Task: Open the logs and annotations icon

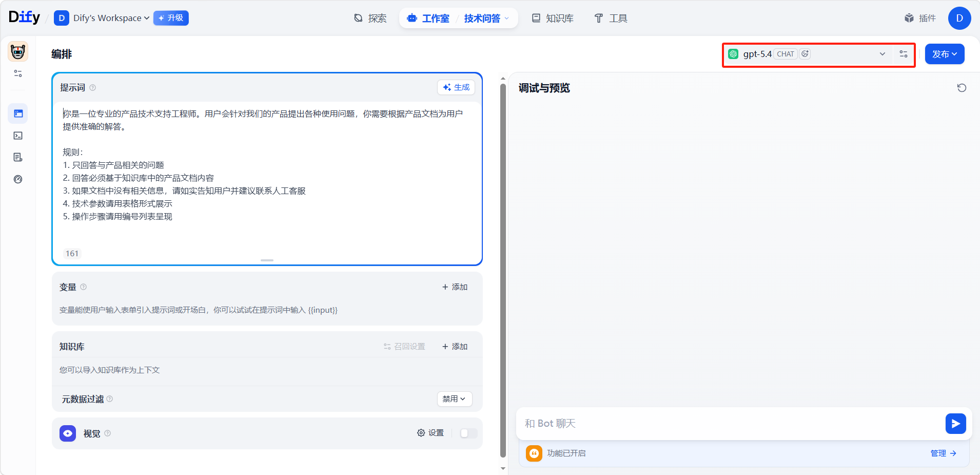Action: pos(18,157)
